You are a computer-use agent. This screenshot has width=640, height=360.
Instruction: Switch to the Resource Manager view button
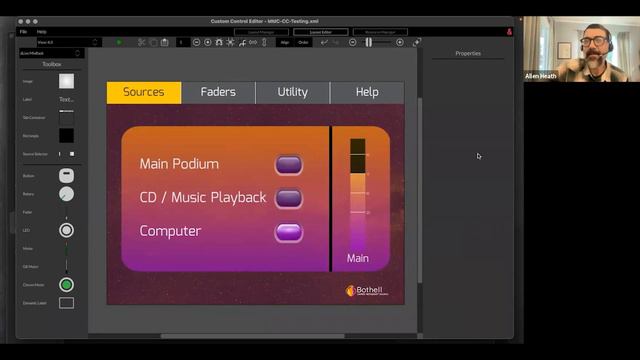point(380,32)
